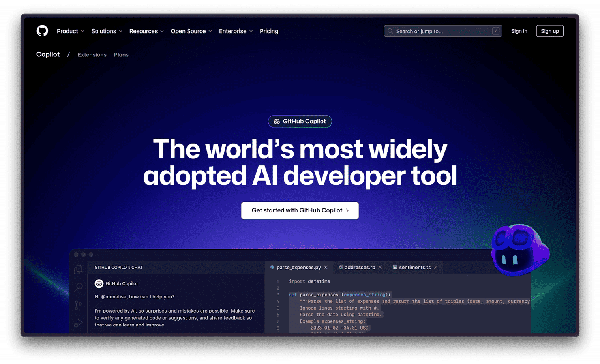Screen dimensions: 600x364
Task: Click Get started with GitHub Copilot
Action: [300, 210]
